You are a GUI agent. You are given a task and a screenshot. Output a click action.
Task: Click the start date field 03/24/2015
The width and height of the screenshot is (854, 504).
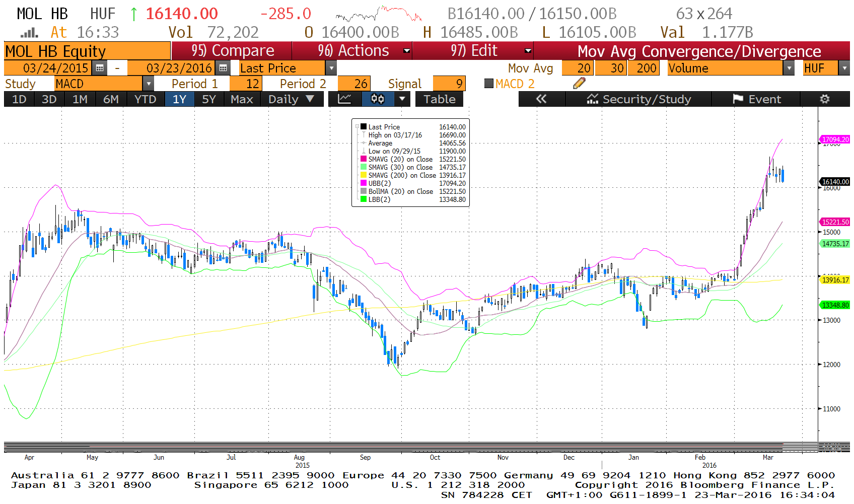point(49,68)
